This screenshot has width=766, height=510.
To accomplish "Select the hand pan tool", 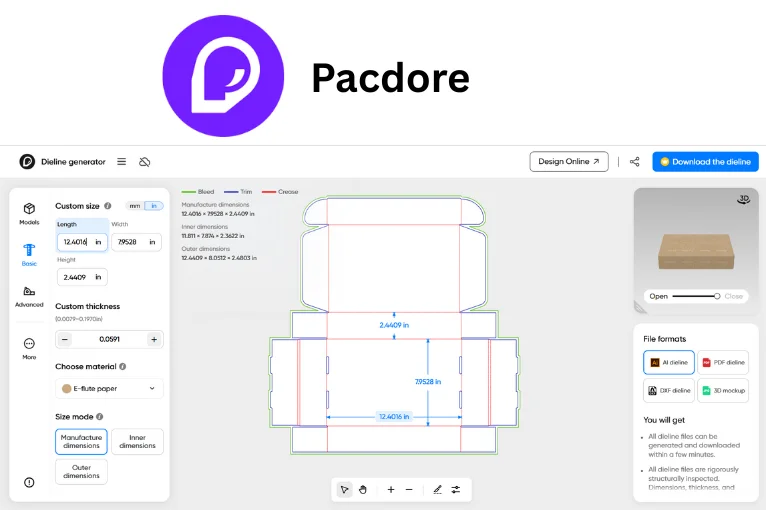I will click(363, 489).
